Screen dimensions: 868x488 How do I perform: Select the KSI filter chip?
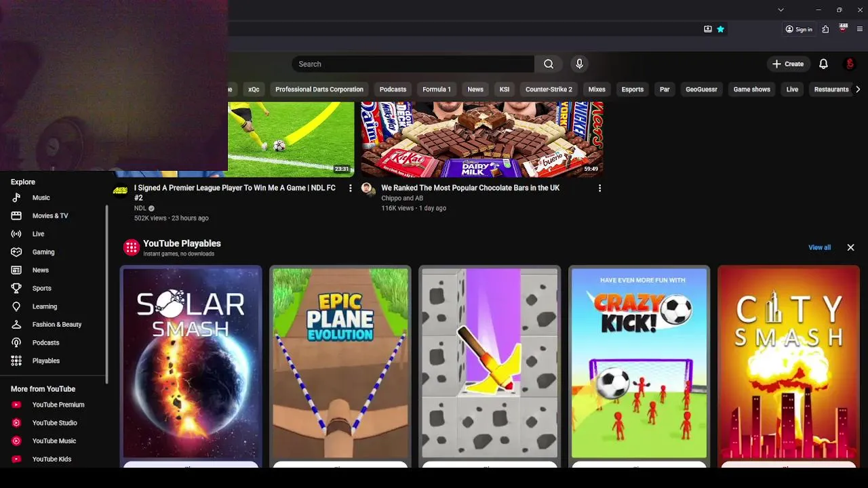(x=505, y=89)
